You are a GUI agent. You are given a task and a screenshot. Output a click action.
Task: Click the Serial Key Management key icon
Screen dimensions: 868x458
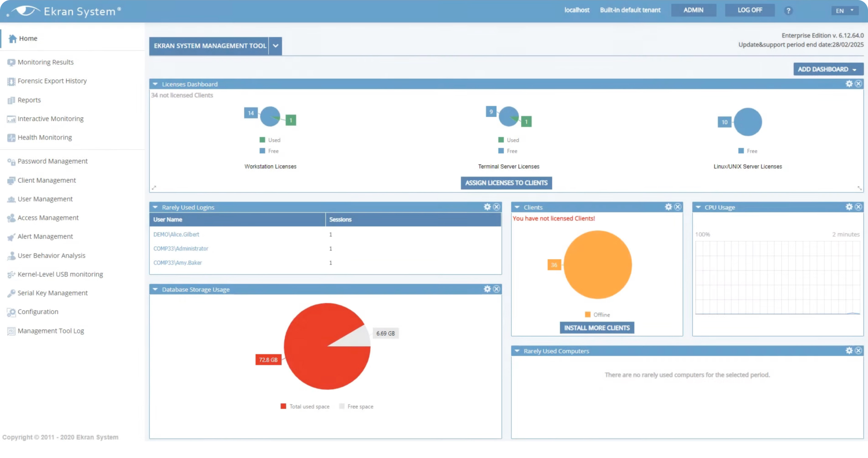(11, 294)
